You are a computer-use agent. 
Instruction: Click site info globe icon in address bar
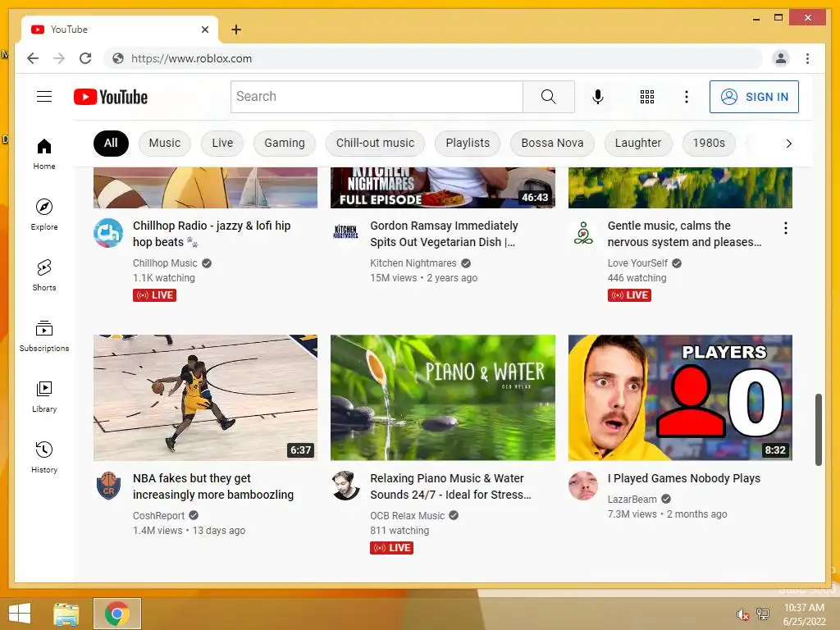(x=118, y=58)
